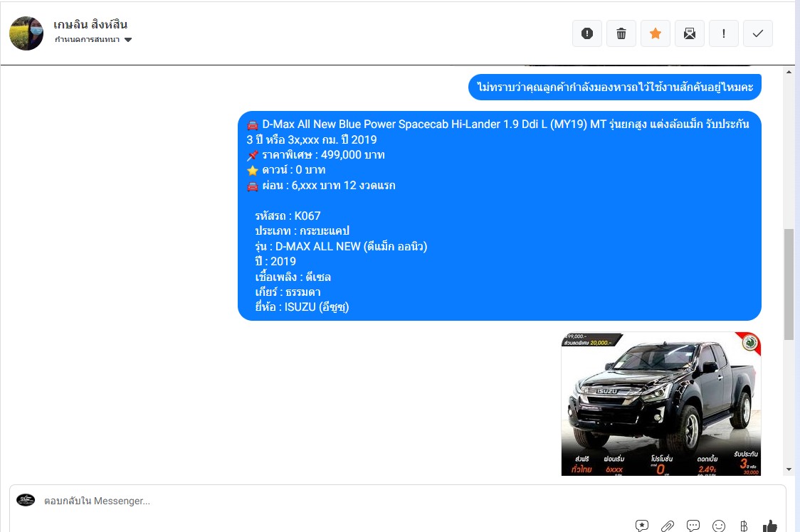Open the black Isuzu pickup truck image

tap(661, 404)
